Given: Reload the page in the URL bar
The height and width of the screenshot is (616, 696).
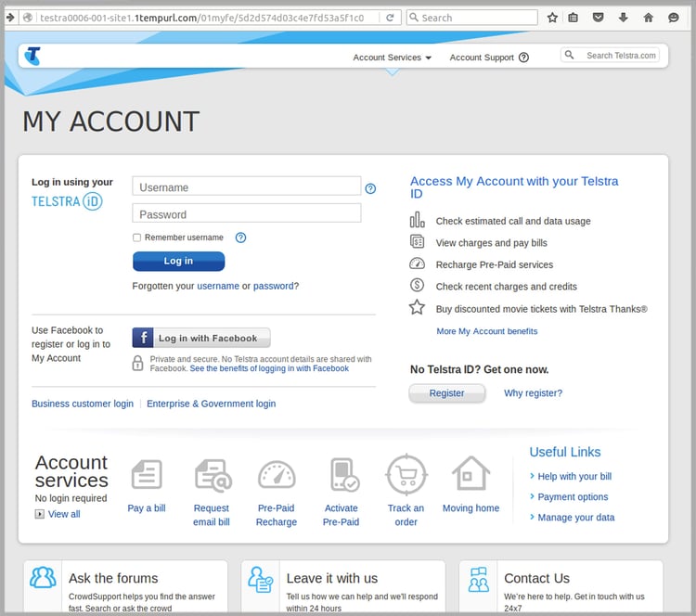Looking at the screenshot, I should pos(390,18).
